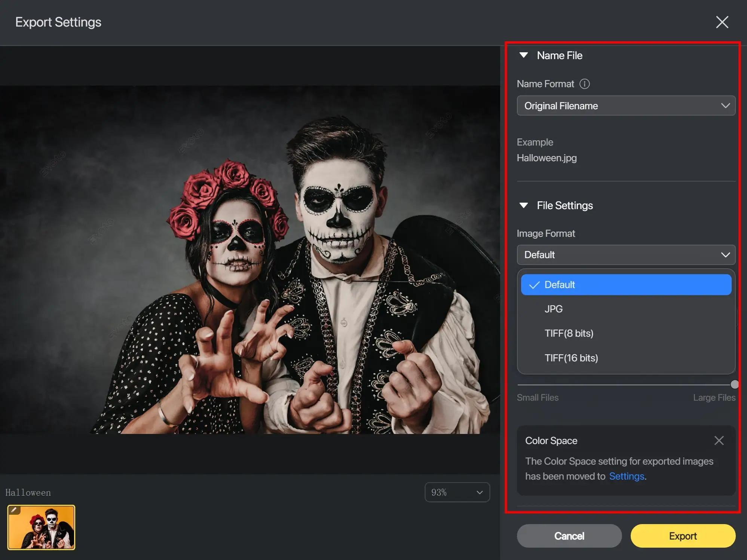Click the 'Image Format' label
747x560 pixels.
click(x=546, y=233)
